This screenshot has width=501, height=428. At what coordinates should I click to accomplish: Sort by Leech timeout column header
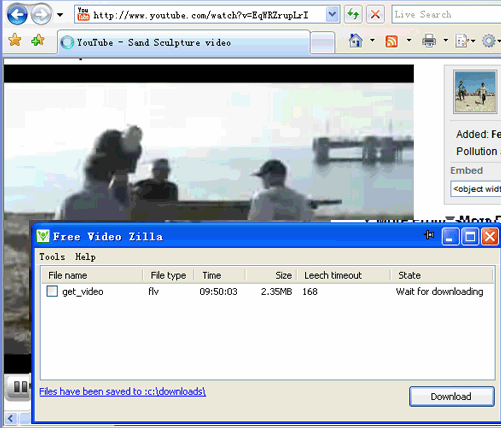(x=344, y=275)
